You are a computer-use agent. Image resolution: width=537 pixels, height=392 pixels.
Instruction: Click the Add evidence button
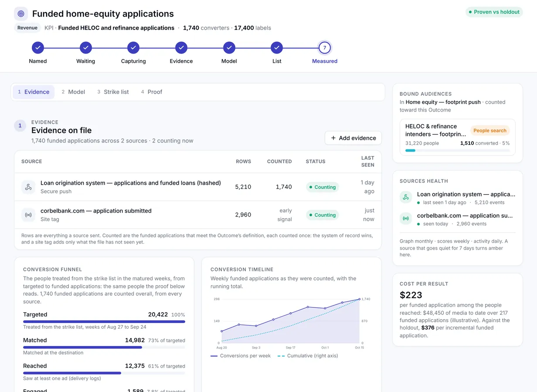tap(353, 138)
